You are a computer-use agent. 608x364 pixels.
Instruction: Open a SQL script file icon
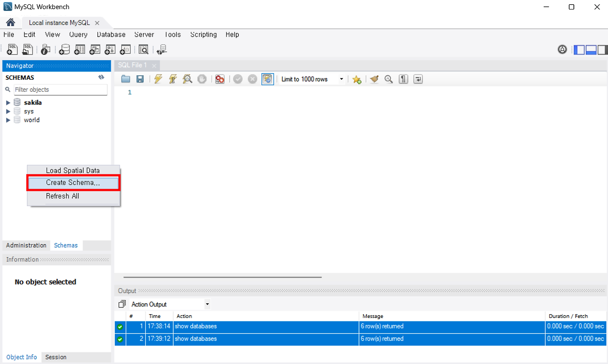pyautogui.click(x=28, y=49)
